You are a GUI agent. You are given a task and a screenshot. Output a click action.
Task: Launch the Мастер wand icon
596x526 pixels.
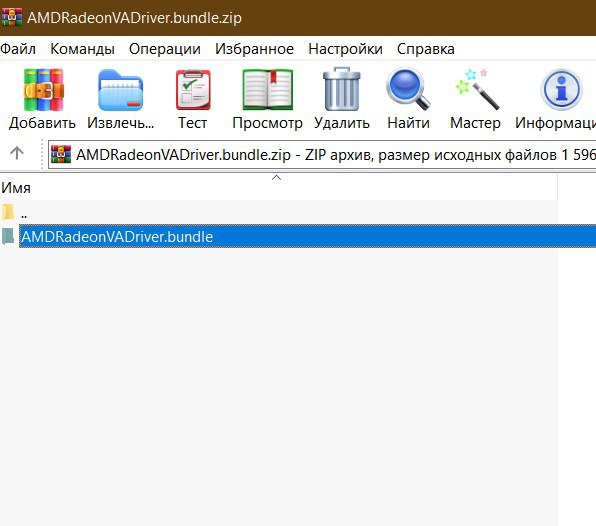[477, 89]
